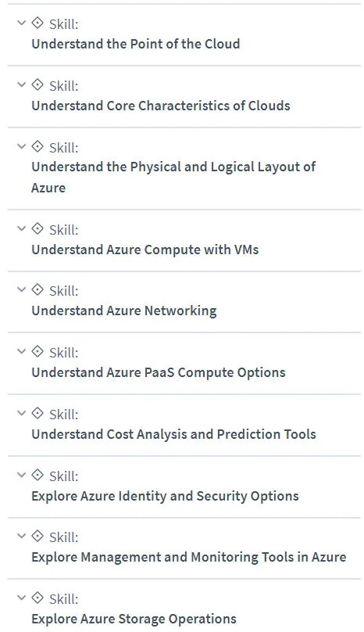Screen dimensions: 364x632
Task: Open Understand Azure PaaS Compute Options title
Action: click(159, 372)
